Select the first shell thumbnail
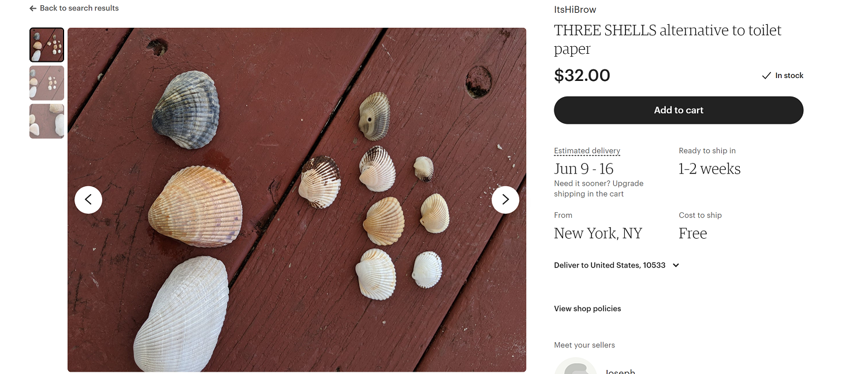This screenshot has width=868, height=374. 47,45
